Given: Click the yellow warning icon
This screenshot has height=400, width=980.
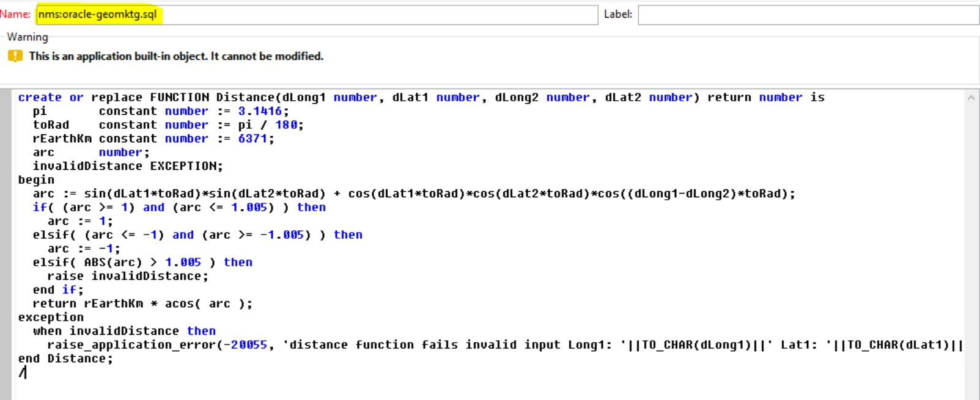Looking at the screenshot, I should click(x=15, y=56).
